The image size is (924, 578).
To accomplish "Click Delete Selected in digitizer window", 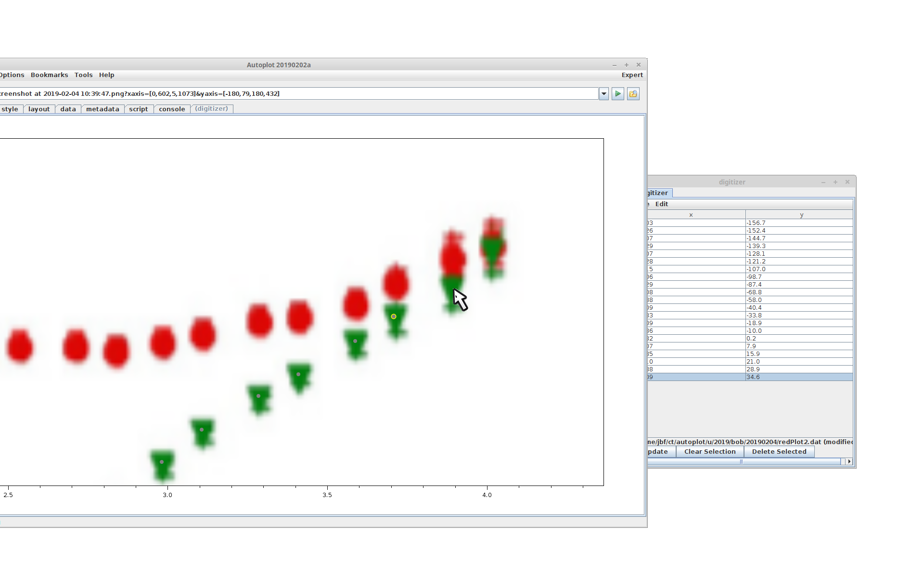I will [779, 452].
